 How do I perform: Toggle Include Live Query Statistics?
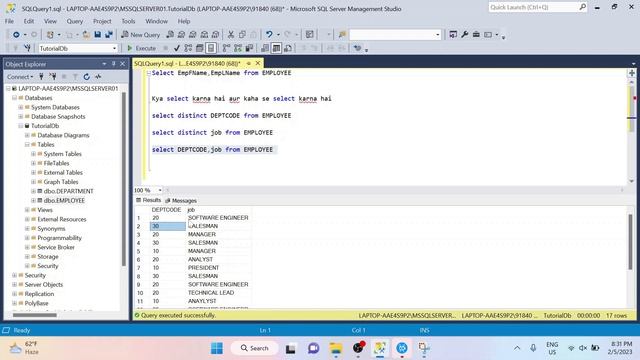[238, 48]
